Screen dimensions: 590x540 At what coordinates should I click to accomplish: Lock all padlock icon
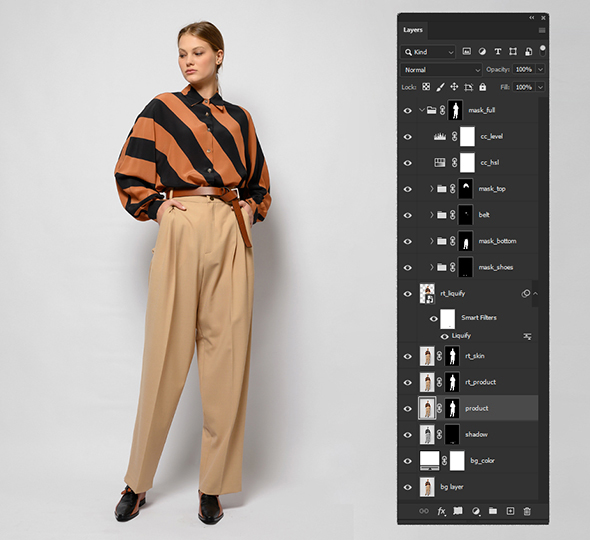482,87
